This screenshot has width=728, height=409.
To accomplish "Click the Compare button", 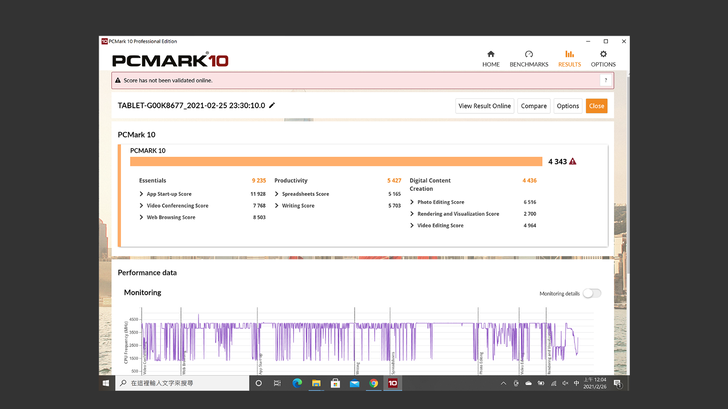I will click(x=533, y=106).
